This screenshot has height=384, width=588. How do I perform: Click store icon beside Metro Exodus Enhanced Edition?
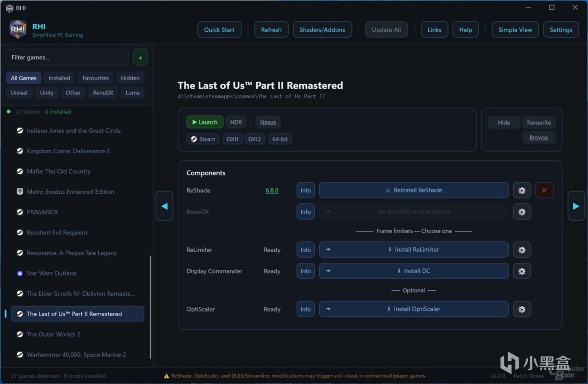[x=20, y=192]
